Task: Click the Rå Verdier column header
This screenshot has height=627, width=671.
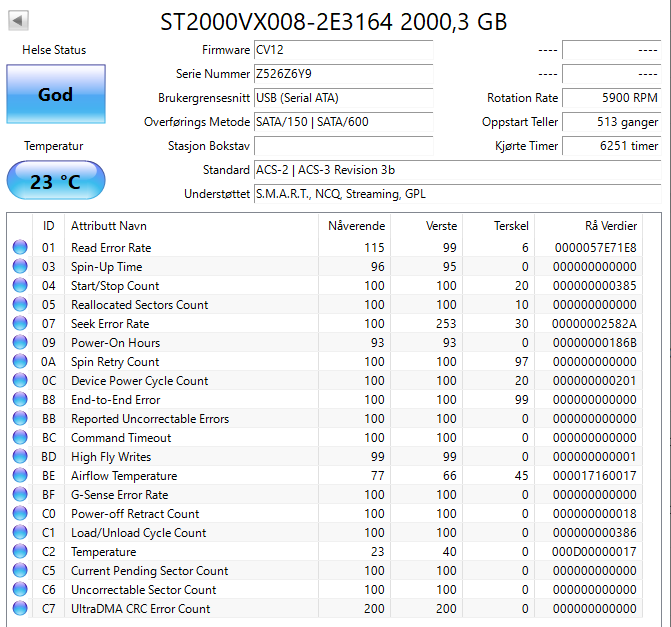Action: (x=610, y=225)
